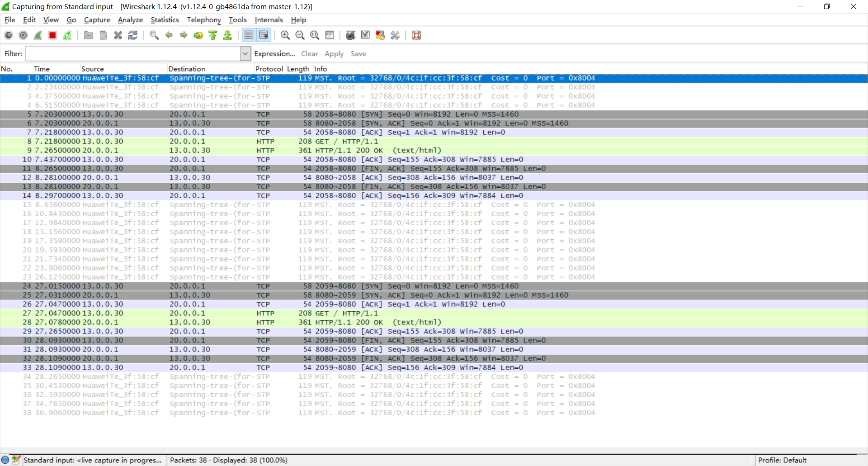Open the help lifebuoy icon
The height and width of the screenshot is (466, 868).
[416, 35]
